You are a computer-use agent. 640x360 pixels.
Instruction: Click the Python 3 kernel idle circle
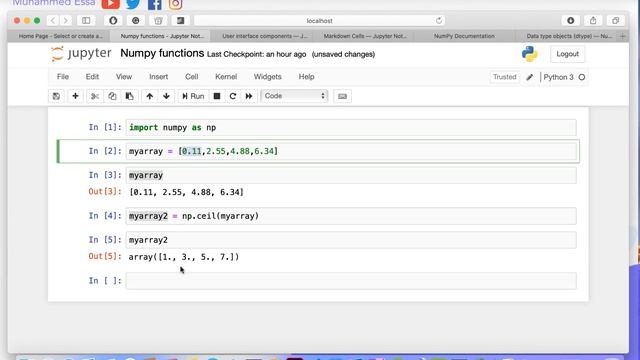(582, 77)
